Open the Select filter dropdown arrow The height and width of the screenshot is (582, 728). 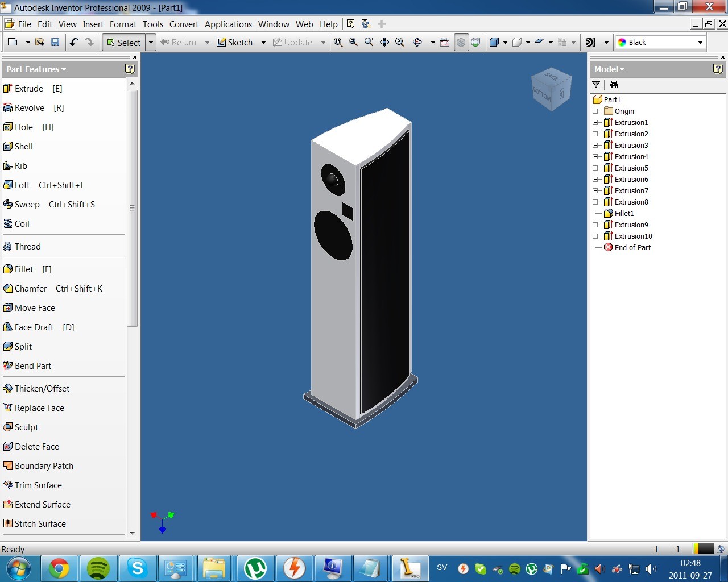point(151,43)
